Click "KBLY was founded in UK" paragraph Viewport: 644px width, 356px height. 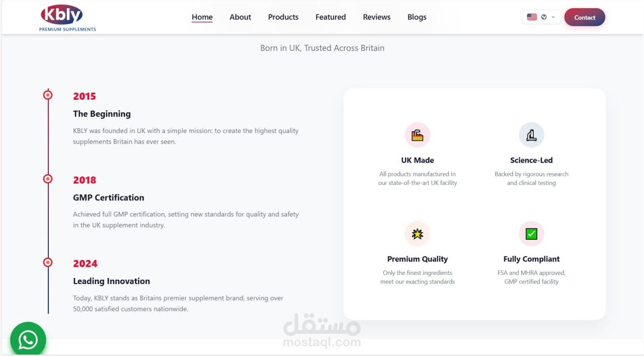coord(186,136)
